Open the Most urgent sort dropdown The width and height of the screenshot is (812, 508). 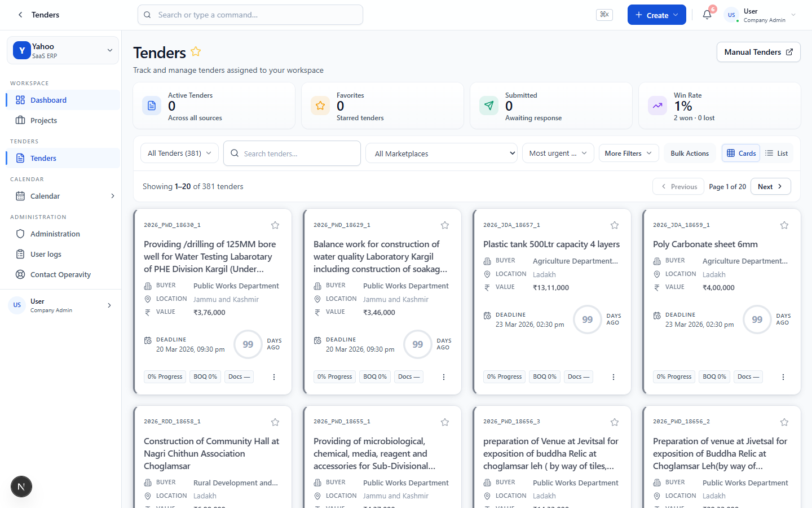558,154
